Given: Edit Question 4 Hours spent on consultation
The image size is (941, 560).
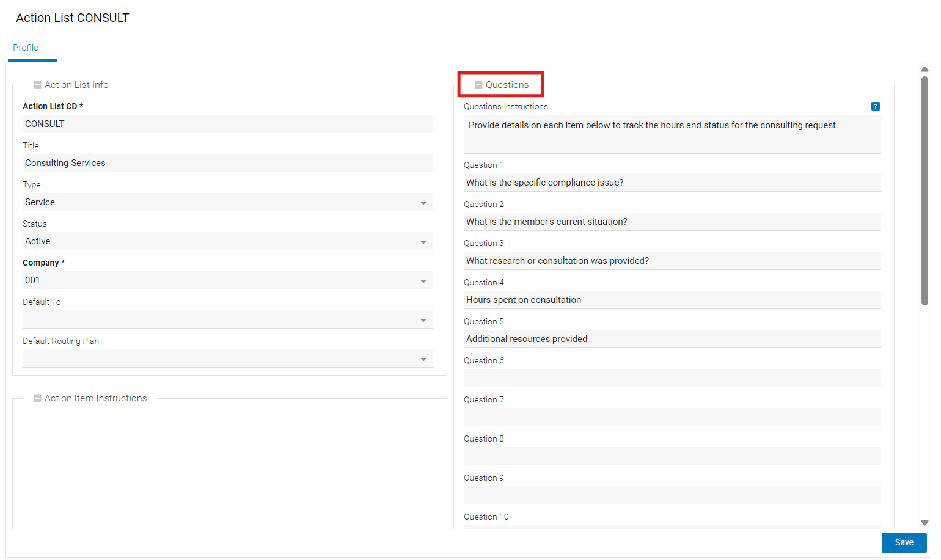Looking at the screenshot, I should point(672,300).
